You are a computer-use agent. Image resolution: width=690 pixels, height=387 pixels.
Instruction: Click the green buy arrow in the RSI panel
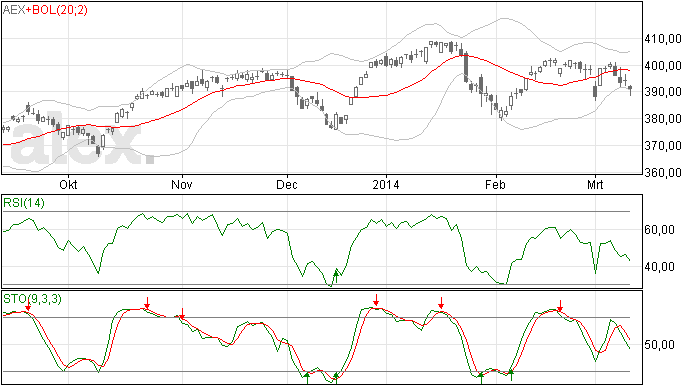[336, 276]
